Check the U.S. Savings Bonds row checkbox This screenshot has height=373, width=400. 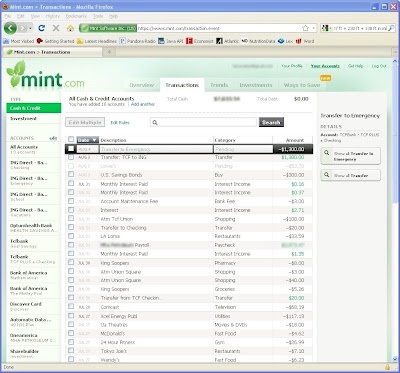[x=71, y=174]
